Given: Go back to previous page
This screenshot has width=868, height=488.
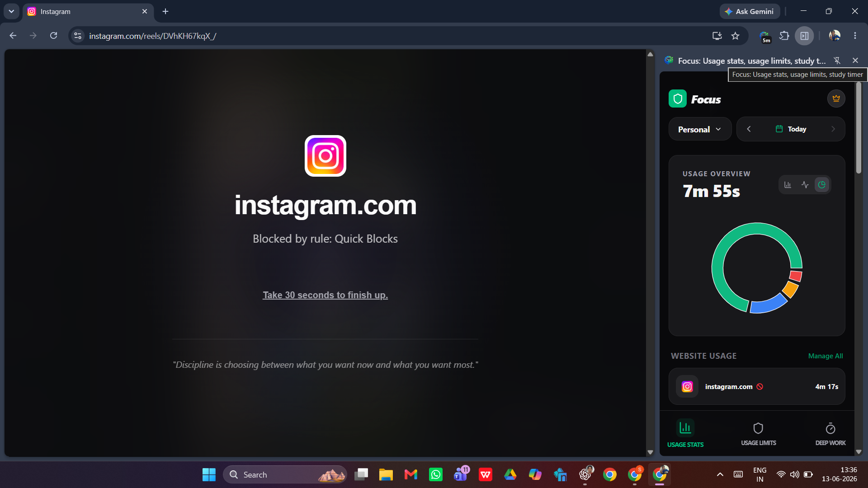Looking at the screenshot, I should pyautogui.click(x=13, y=36).
